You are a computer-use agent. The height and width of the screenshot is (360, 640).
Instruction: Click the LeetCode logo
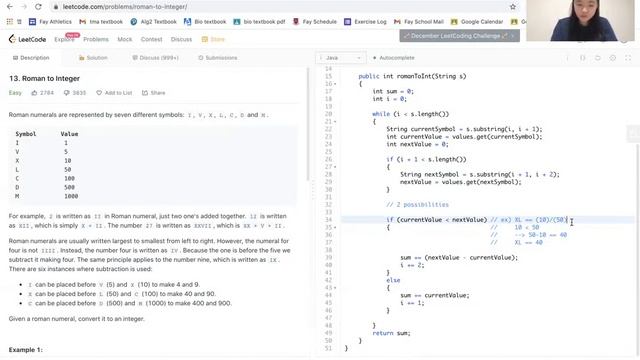27,39
